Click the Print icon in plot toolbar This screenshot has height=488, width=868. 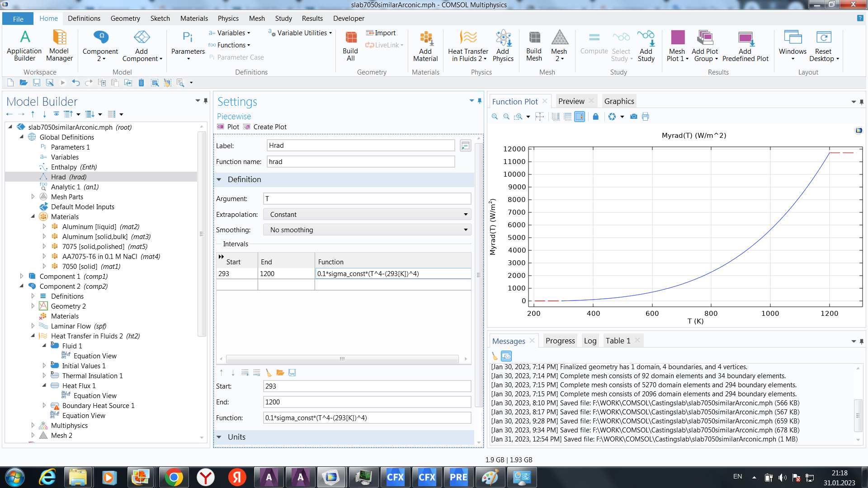(646, 117)
